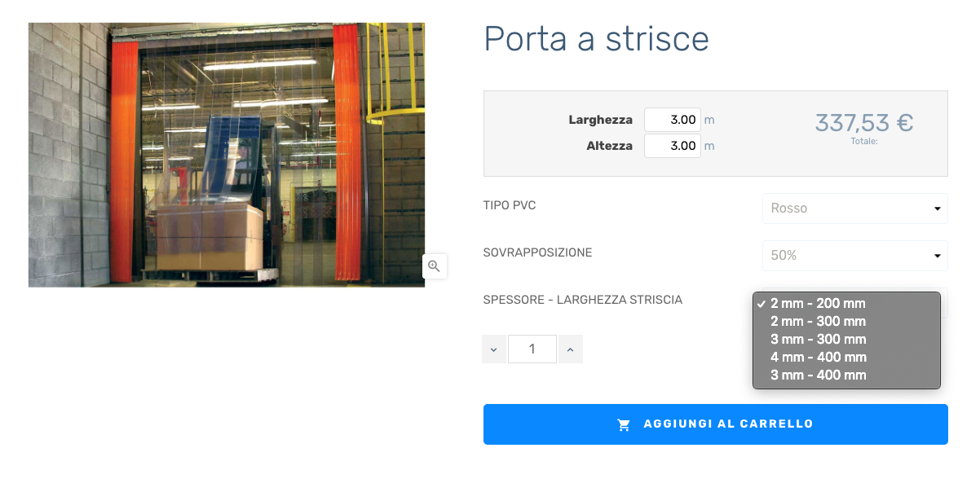This screenshot has height=483, width=980.
Task: Expand the Sovrapposizione 50% dropdown
Action: (855, 256)
